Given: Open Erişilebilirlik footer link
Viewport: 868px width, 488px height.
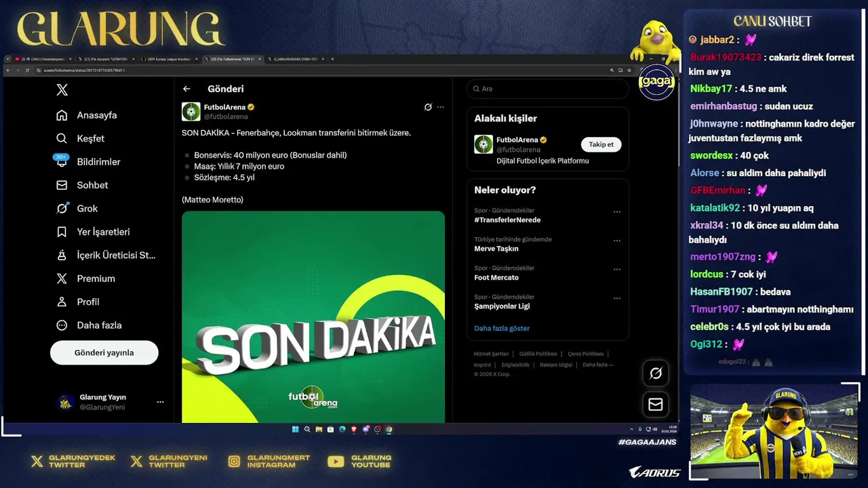Looking at the screenshot, I should tap(515, 365).
